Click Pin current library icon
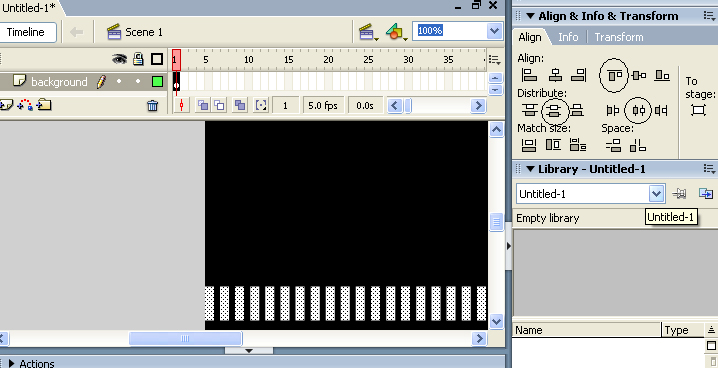This screenshot has width=718, height=368. (x=679, y=194)
